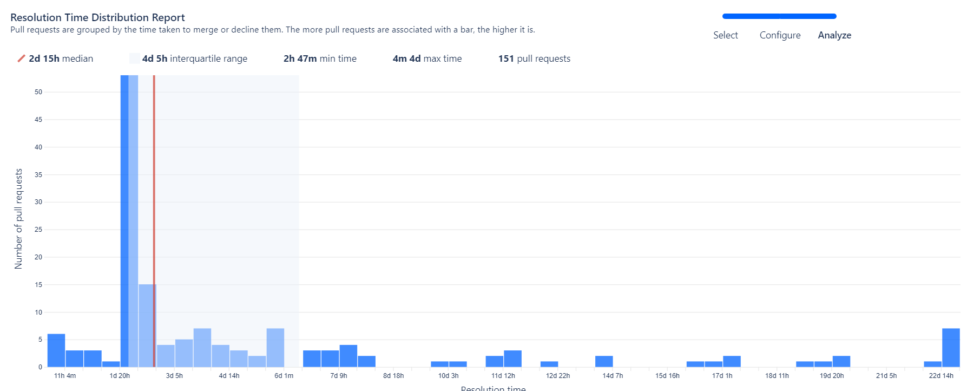Click the Resolution Time Distribution Report title

click(97, 17)
